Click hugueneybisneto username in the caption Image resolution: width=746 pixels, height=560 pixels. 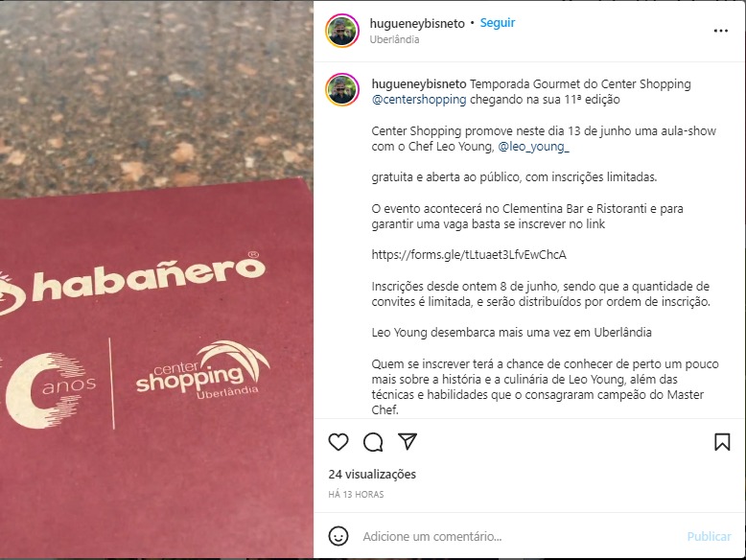(419, 84)
